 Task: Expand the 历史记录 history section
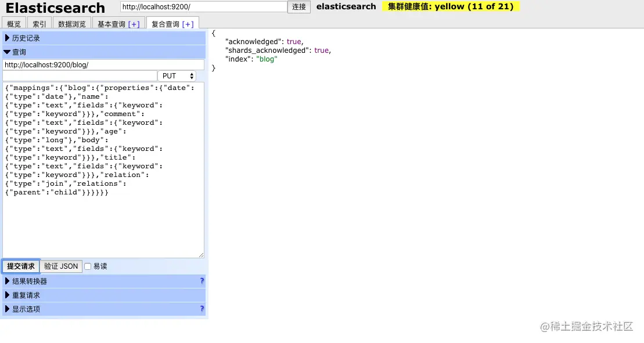click(104, 38)
